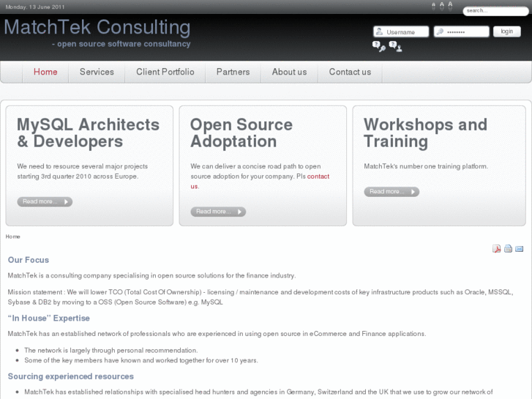Read more about MySQL Architects & Developers
The width and height of the screenshot is (532, 399).
[45, 202]
